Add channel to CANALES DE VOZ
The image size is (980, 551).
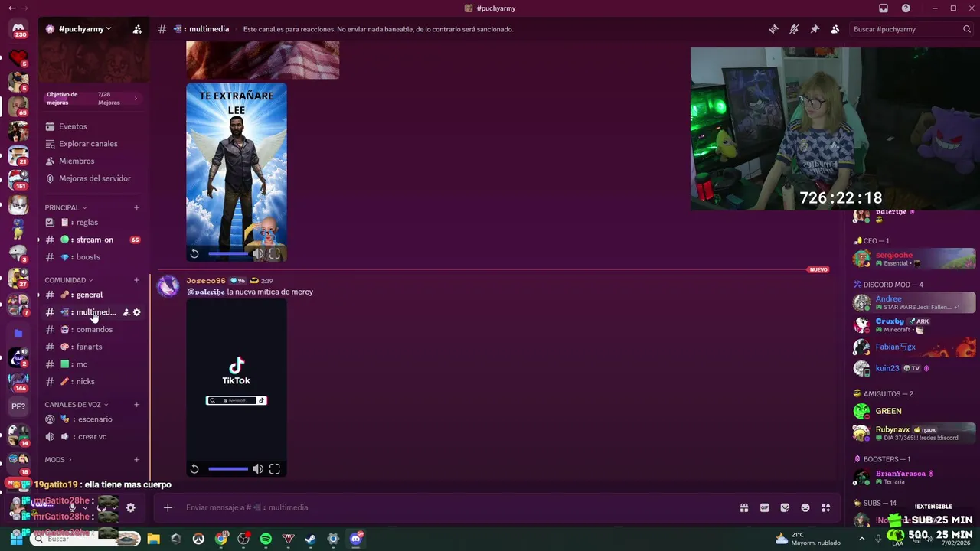coord(137,405)
